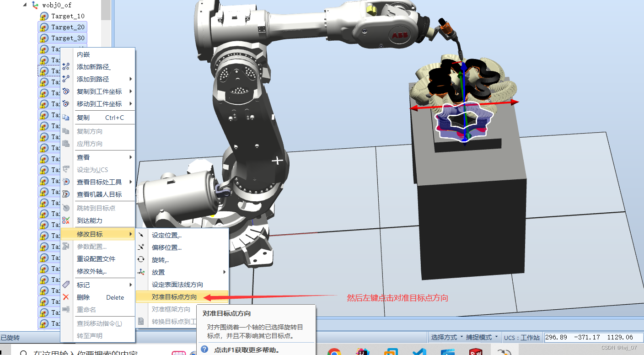This screenshot has height=355, width=644.
Task: Open Visual Studio Code from taskbar
Action: [x=419, y=352]
